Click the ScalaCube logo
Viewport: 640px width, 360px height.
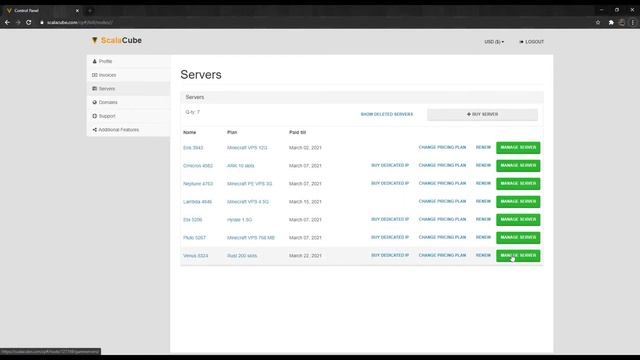[117, 40]
